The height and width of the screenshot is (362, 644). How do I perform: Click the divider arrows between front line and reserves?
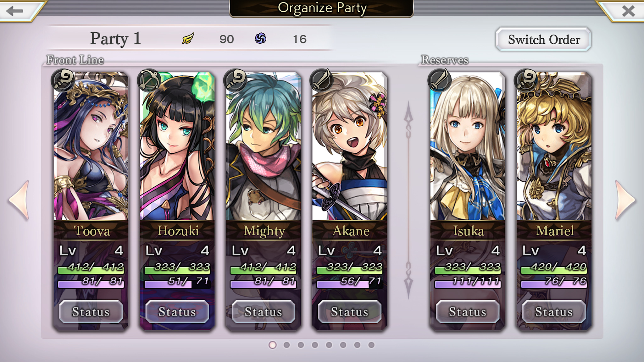(408, 200)
